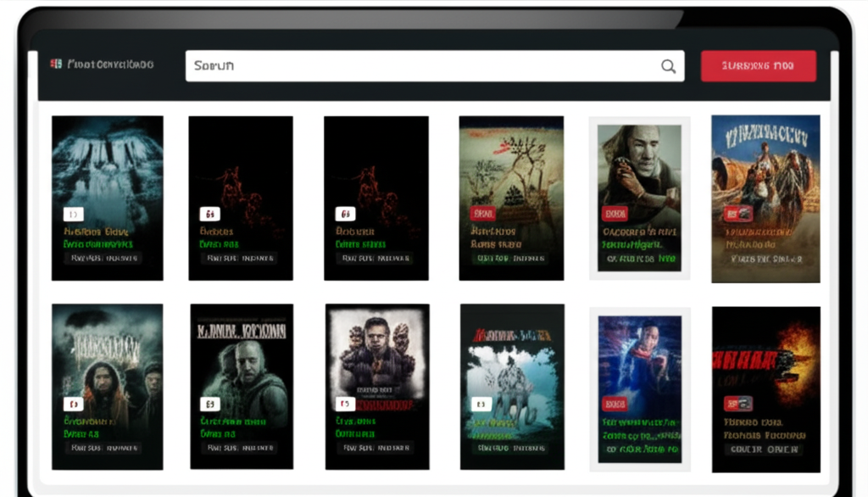
Task: Click the badge on the blue glowing poster
Action: pos(615,403)
